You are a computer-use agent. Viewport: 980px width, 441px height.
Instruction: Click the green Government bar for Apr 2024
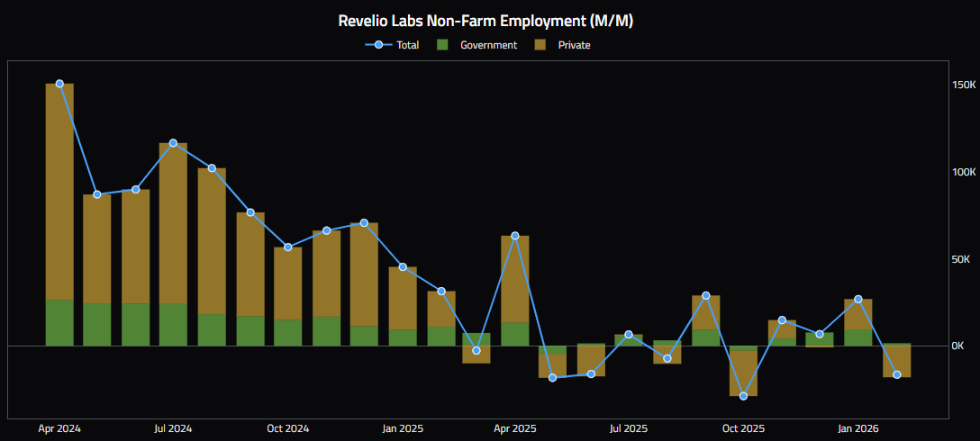[x=59, y=323]
